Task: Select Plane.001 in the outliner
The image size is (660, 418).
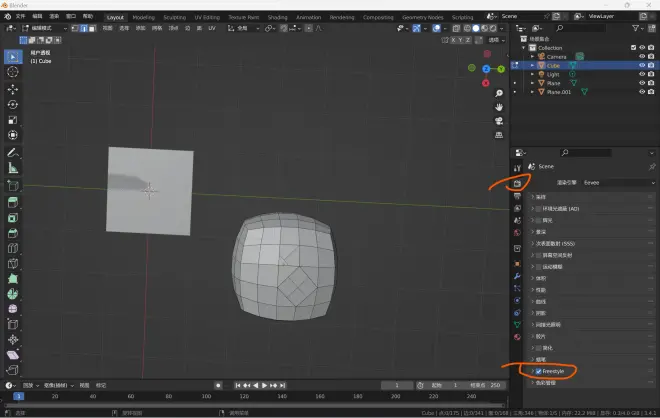Action: 559,92
